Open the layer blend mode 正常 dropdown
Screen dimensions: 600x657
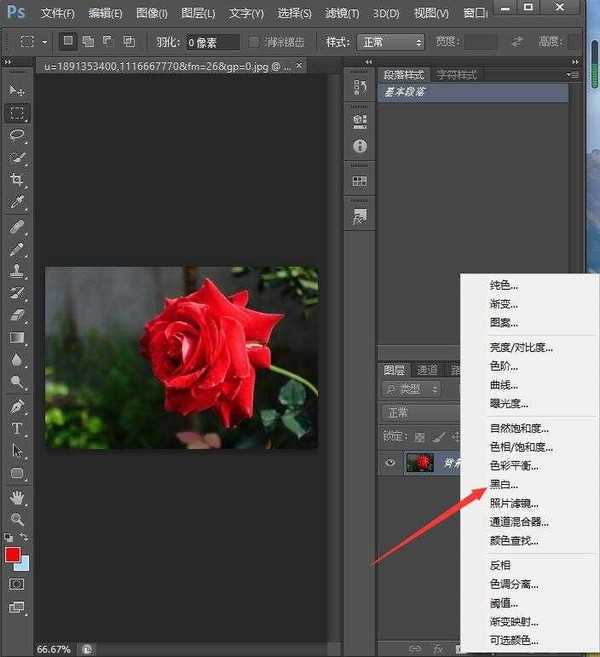[x=418, y=413]
